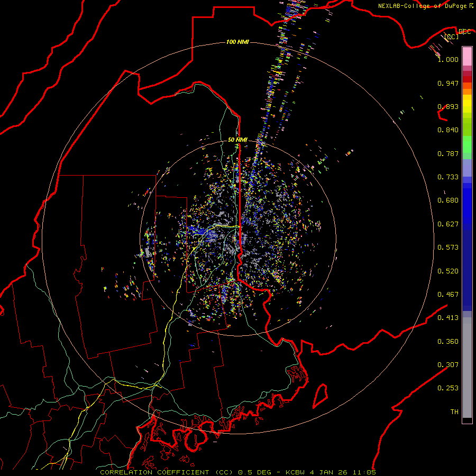Select the 0.360 scale value

(448, 342)
